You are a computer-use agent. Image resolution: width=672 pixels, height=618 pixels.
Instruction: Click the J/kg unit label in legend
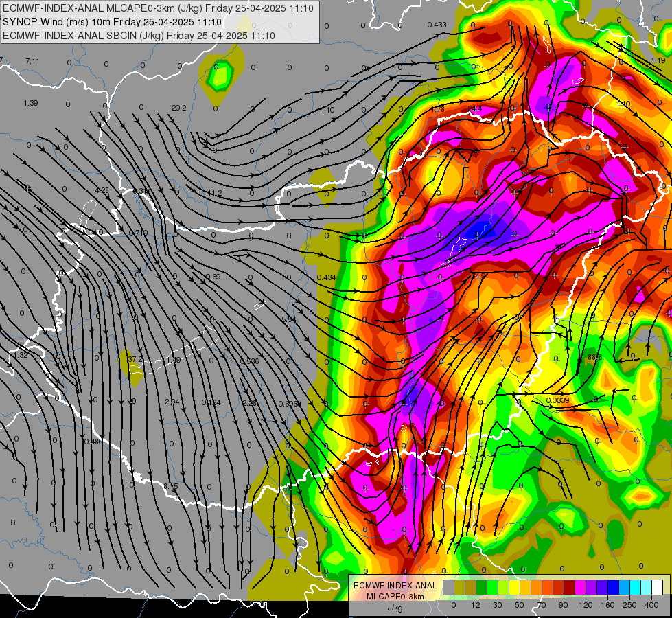click(395, 608)
